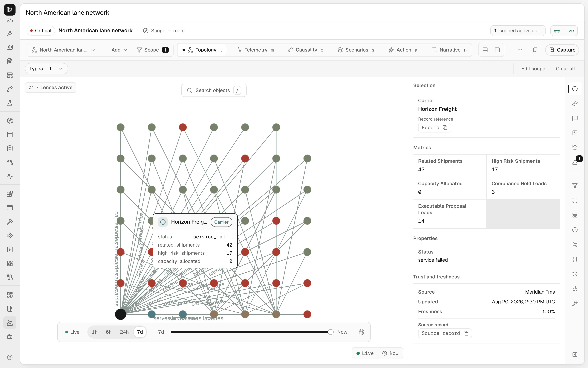
Task: Click the funnel filter icon in right rail
Action: tap(575, 186)
